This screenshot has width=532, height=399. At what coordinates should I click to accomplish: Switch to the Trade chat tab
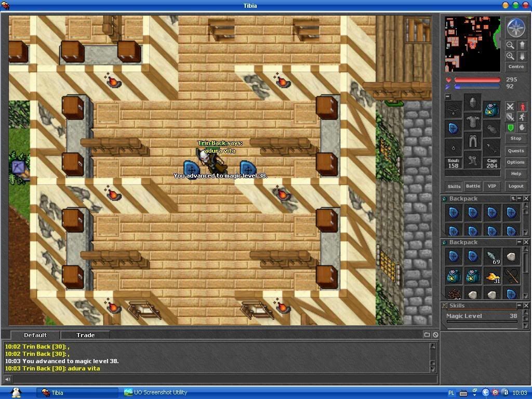point(86,335)
